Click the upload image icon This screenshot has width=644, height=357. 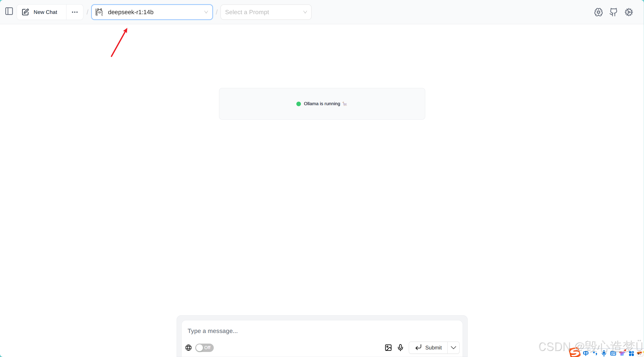click(x=388, y=348)
